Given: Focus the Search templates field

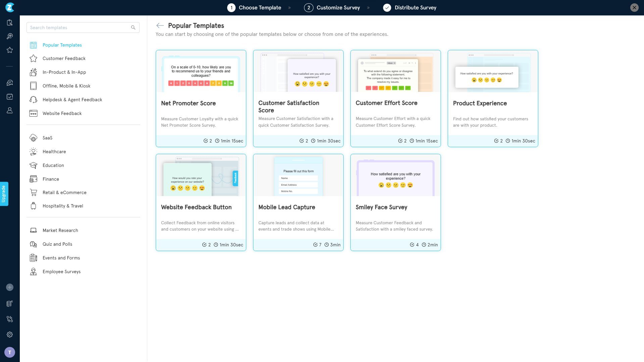Looking at the screenshot, I should [83, 27].
